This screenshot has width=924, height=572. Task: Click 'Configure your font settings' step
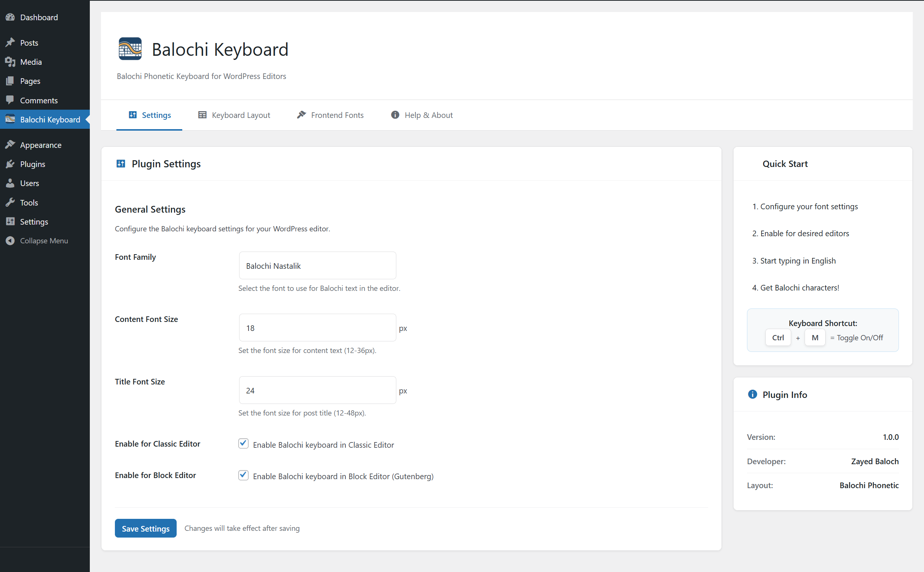click(809, 207)
